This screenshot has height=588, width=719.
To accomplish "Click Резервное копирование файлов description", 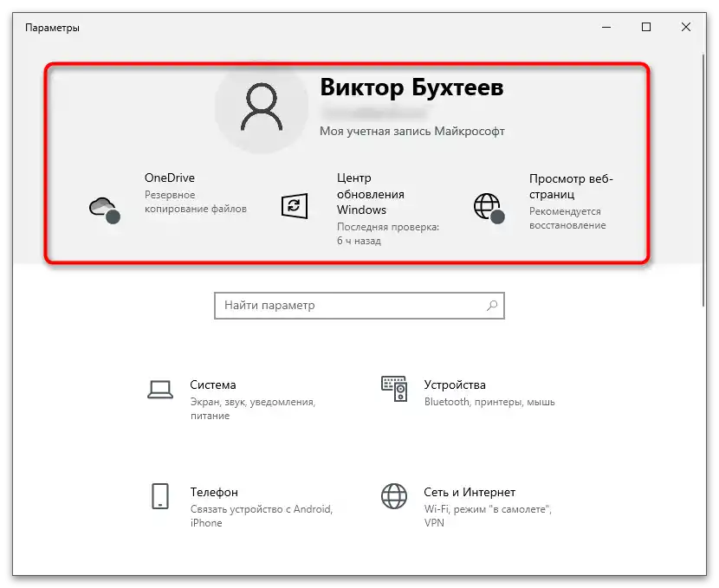I will (195, 202).
